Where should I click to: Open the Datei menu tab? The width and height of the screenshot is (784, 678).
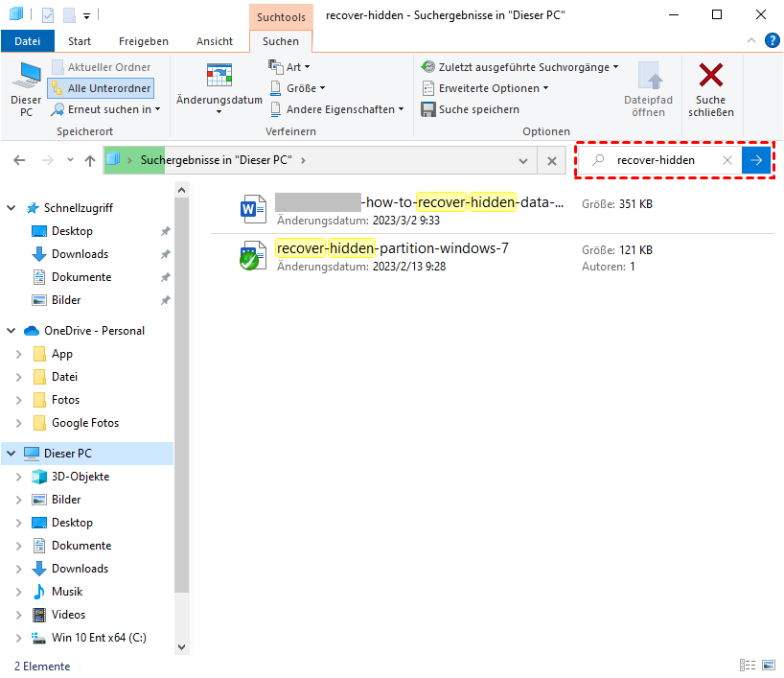[x=28, y=41]
